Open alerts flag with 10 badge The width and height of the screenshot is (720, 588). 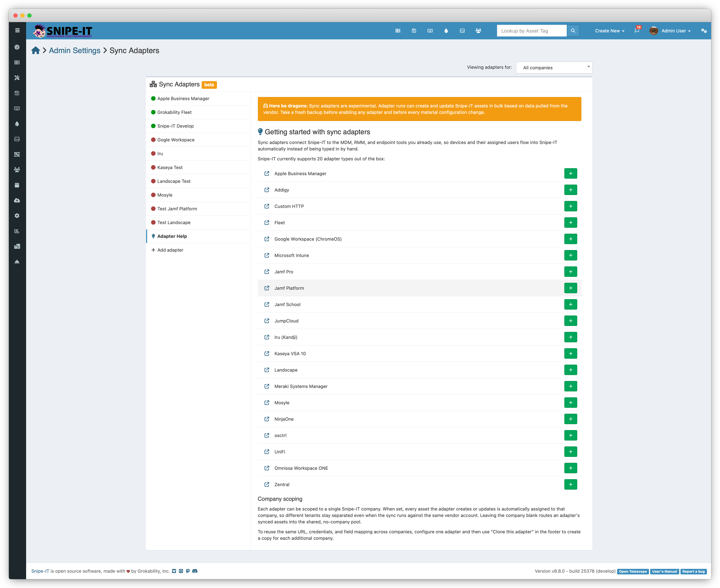point(637,30)
